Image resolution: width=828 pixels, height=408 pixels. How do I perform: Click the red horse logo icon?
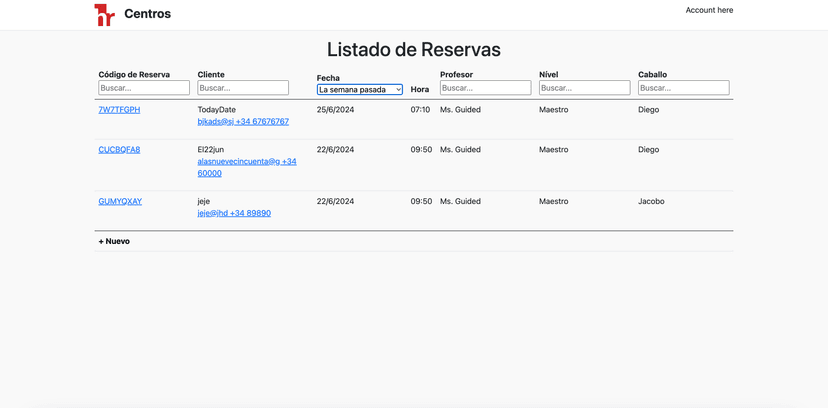click(x=104, y=14)
